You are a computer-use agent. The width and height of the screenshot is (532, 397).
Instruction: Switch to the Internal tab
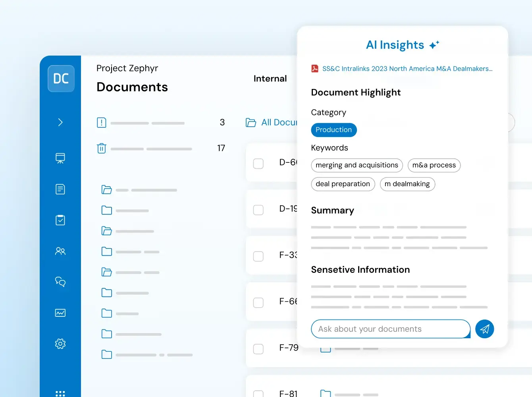tap(270, 78)
